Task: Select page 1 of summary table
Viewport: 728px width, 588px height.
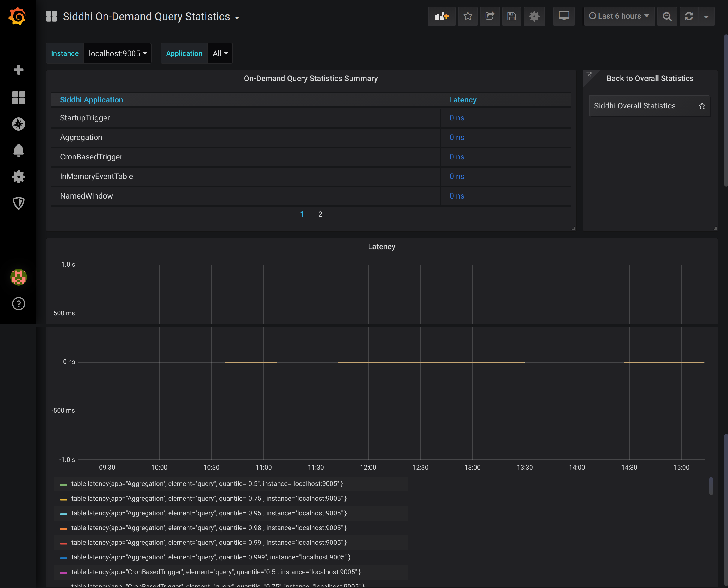Action: 302,214
